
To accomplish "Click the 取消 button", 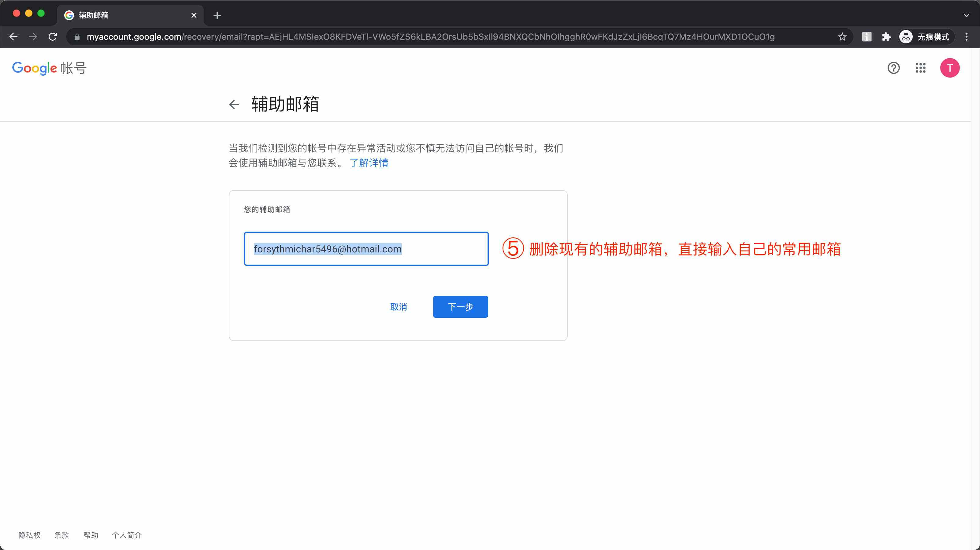I will click(x=399, y=307).
